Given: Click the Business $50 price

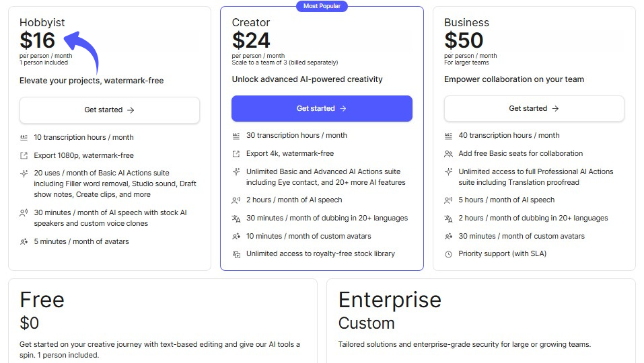Looking at the screenshot, I should point(464,40).
